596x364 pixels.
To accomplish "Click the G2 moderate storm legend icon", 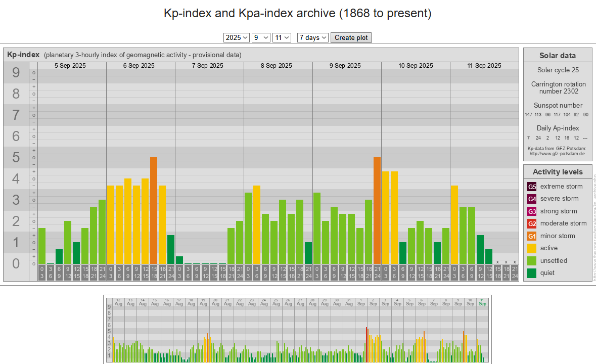I will point(532,223).
